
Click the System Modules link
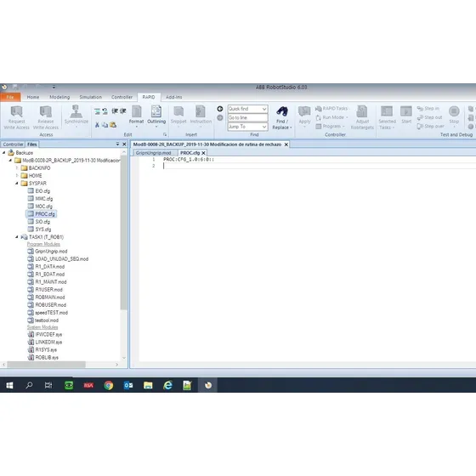42,327
